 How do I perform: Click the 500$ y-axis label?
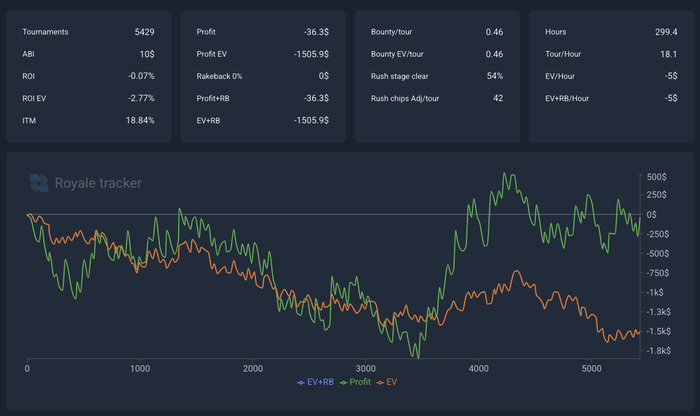point(656,177)
